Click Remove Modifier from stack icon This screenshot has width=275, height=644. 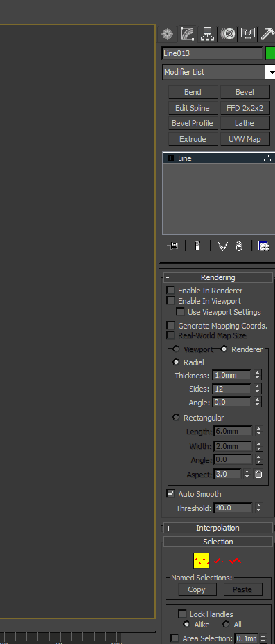(239, 246)
